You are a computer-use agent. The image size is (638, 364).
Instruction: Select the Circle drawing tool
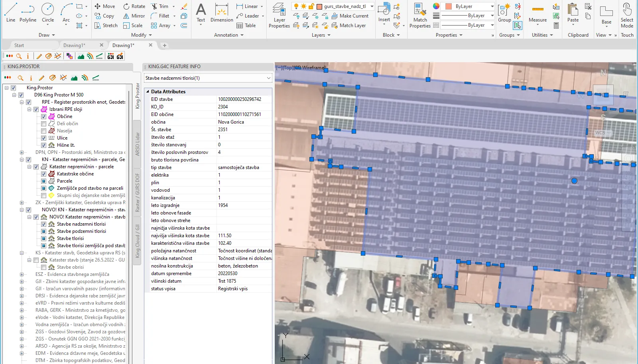click(x=47, y=12)
